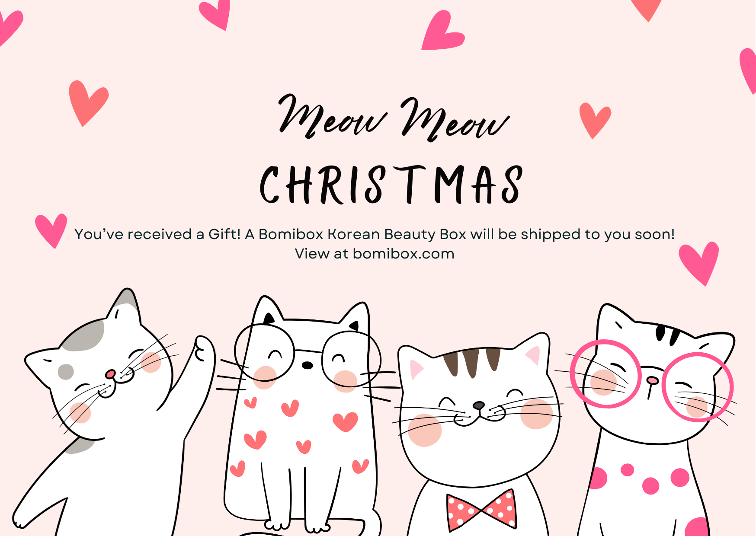Click a pink polka dot on right cat

click(679, 477)
